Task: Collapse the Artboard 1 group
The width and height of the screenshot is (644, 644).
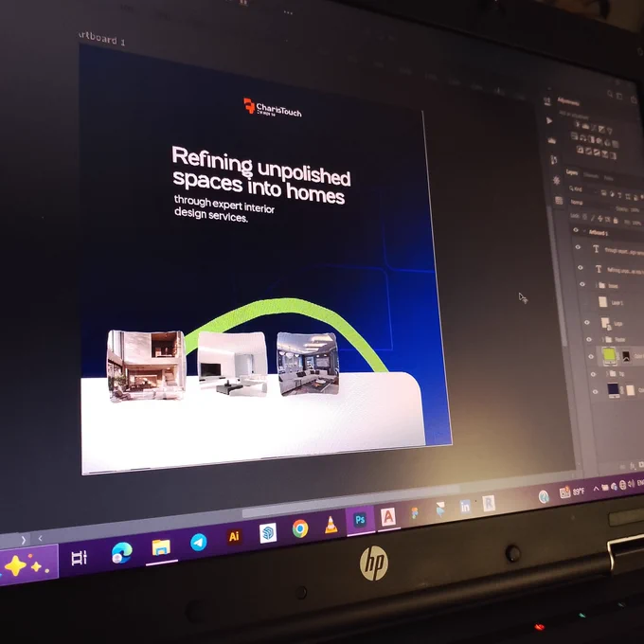Action: pyautogui.click(x=584, y=231)
